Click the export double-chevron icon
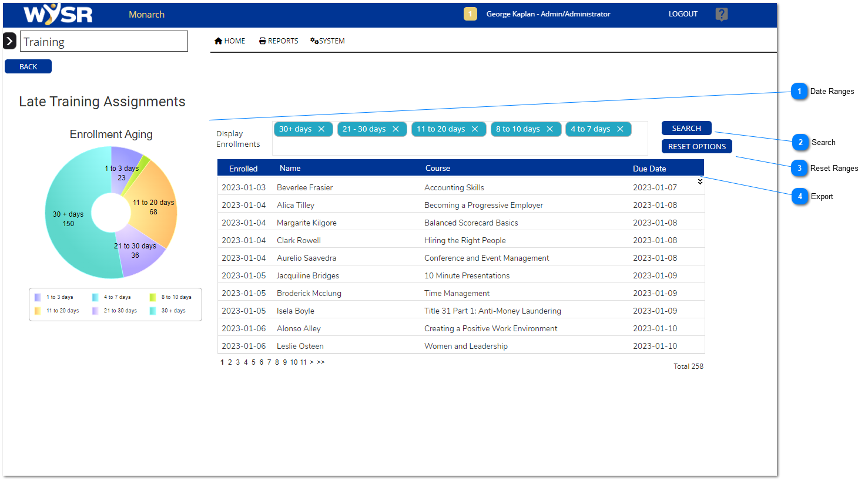868x481 pixels. (x=700, y=181)
